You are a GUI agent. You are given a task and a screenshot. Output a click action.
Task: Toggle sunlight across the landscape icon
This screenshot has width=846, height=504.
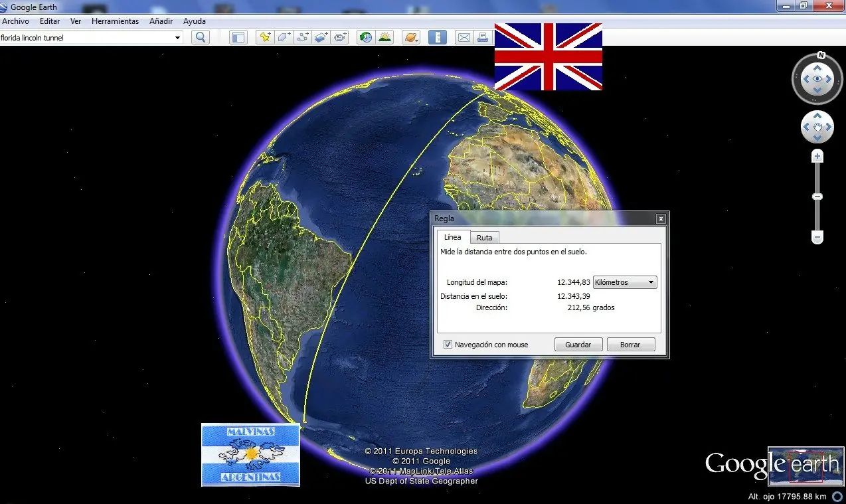[x=384, y=38]
